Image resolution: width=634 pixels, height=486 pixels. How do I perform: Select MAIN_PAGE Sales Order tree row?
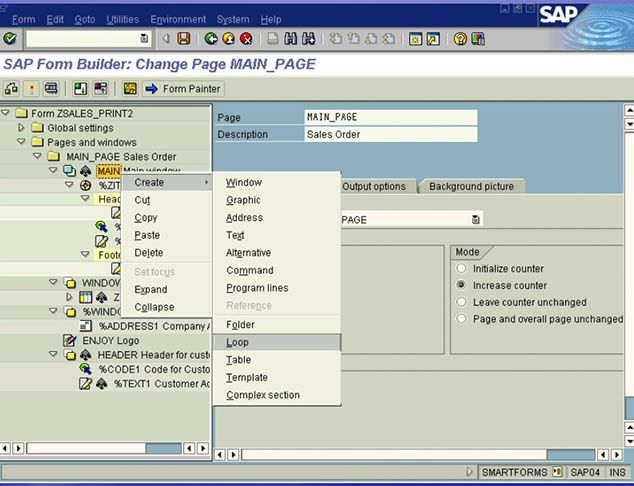point(121,156)
